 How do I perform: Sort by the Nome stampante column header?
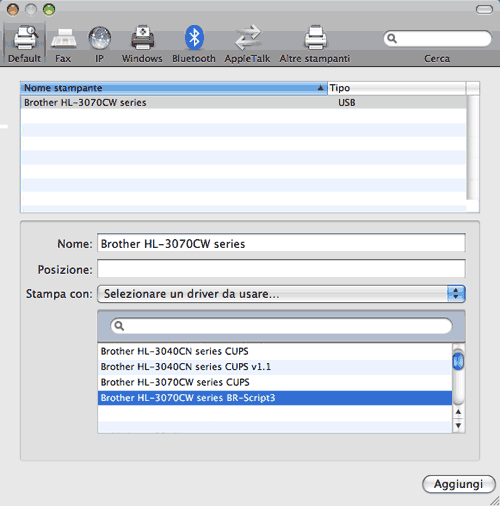point(174,88)
